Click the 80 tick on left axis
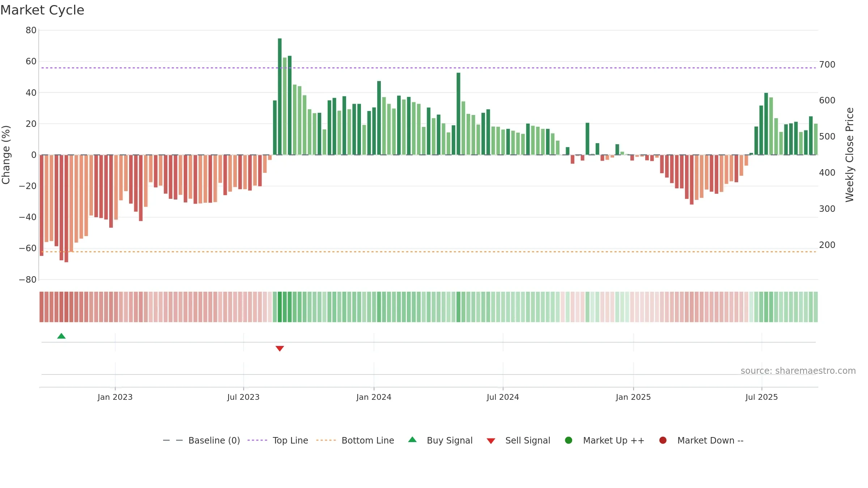The image size is (868, 488). [31, 30]
